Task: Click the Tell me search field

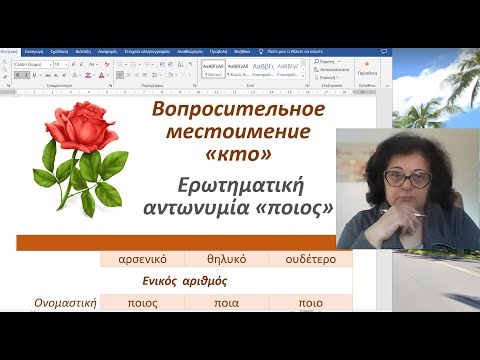Action: 295,52
